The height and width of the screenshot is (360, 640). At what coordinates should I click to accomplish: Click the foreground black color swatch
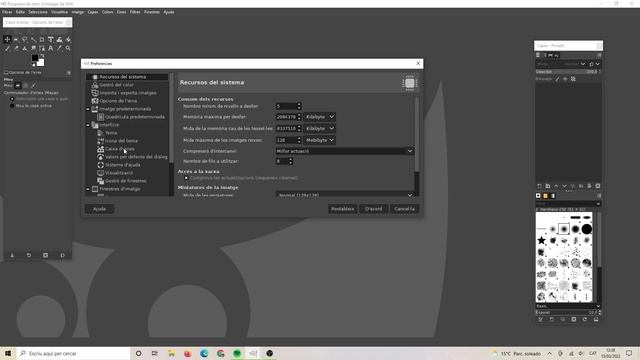[35, 58]
